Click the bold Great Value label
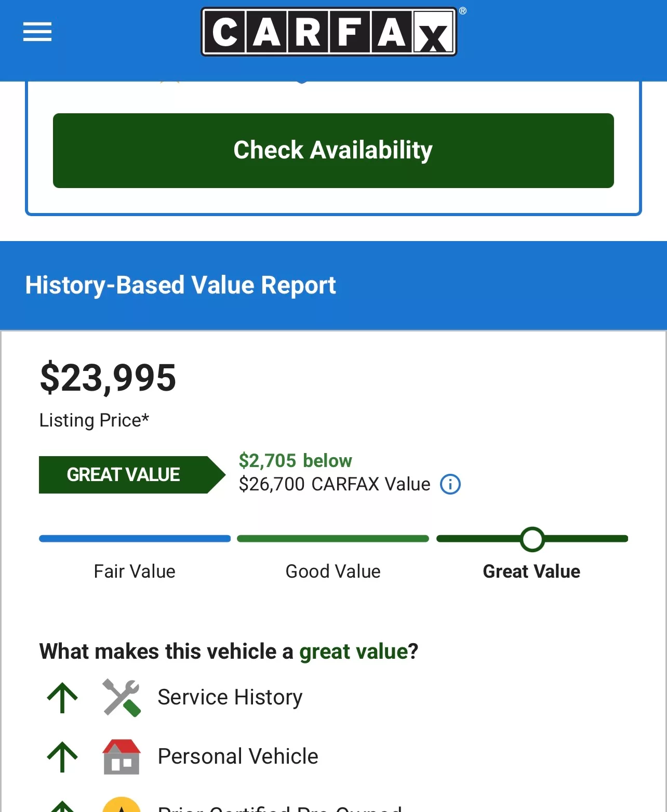The height and width of the screenshot is (812, 667). point(531,571)
